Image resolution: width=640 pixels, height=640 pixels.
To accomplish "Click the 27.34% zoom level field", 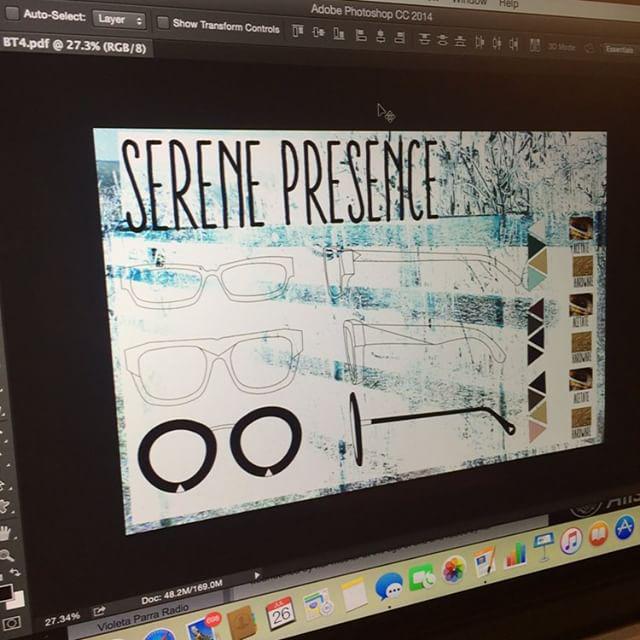I will click(x=62, y=620).
